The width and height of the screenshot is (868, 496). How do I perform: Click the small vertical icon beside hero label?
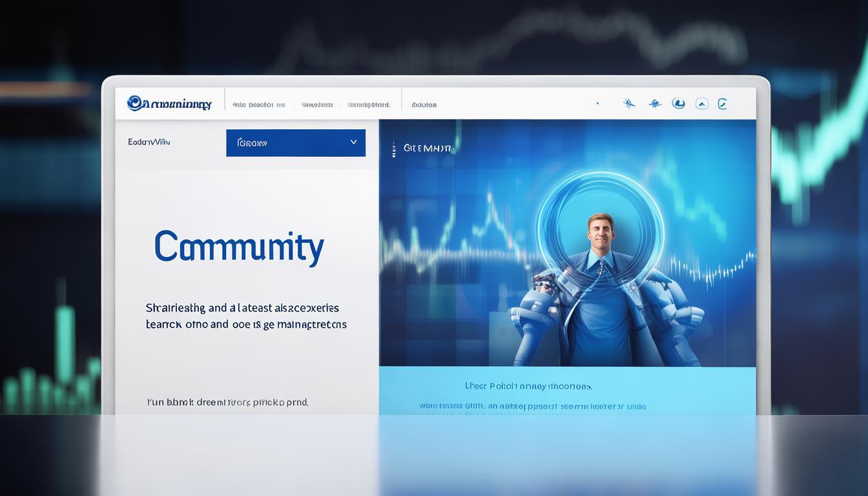click(393, 150)
